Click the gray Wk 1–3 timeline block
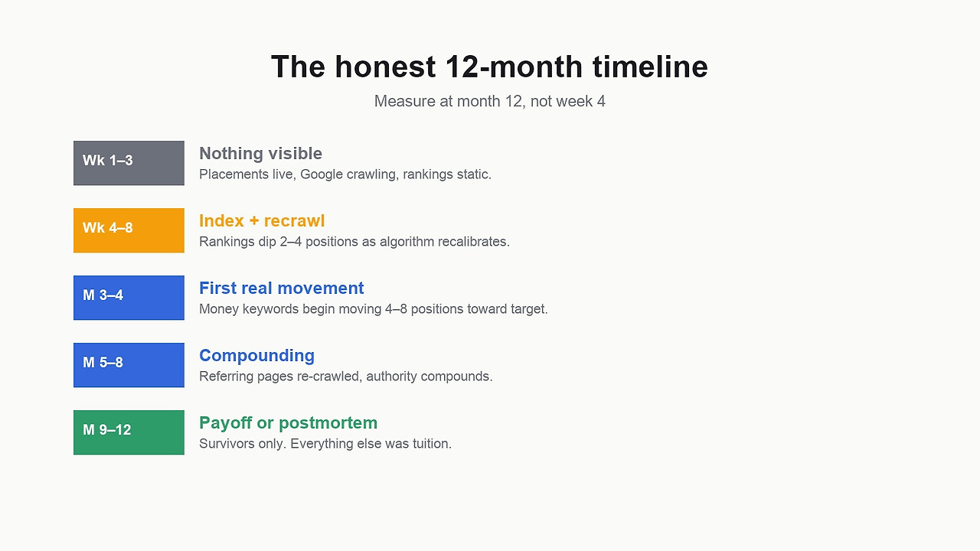Image resolution: width=980 pixels, height=551 pixels. click(x=129, y=163)
